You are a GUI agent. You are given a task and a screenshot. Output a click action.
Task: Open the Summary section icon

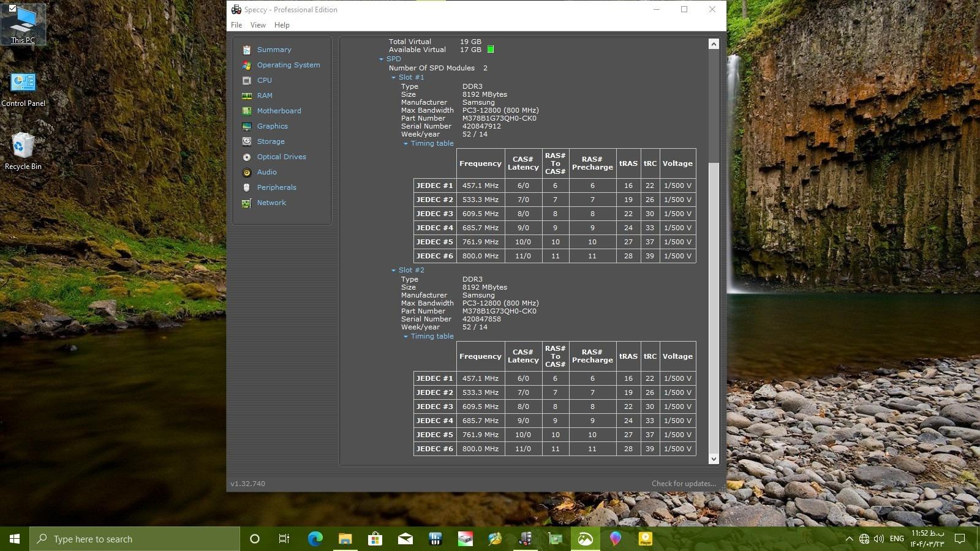click(x=247, y=50)
